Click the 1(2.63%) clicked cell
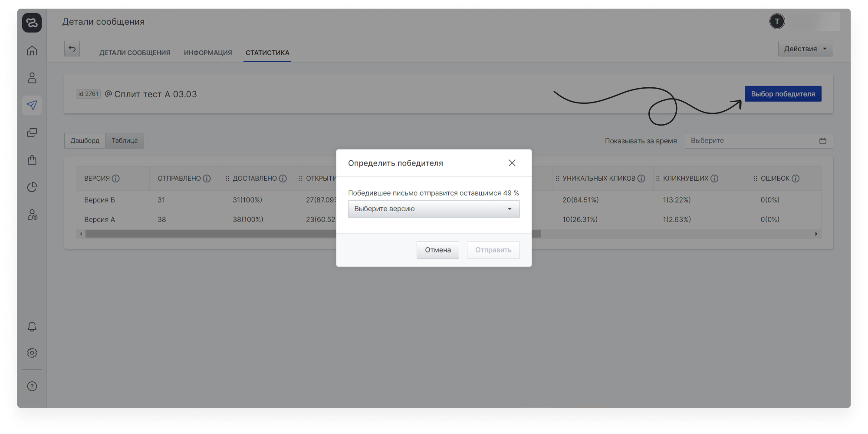868x434 pixels. tap(677, 219)
